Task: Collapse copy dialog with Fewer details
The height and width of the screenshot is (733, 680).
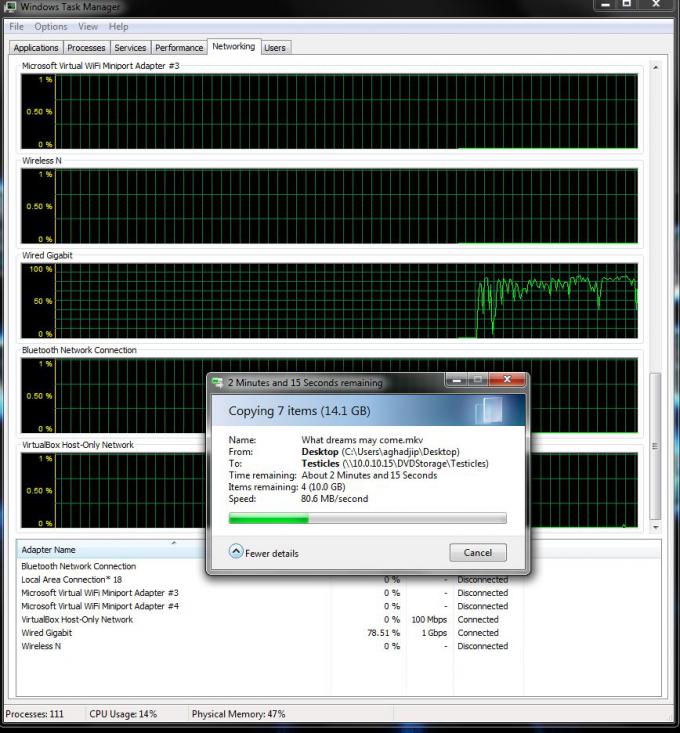Action: pyautogui.click(x=264, y=553)
